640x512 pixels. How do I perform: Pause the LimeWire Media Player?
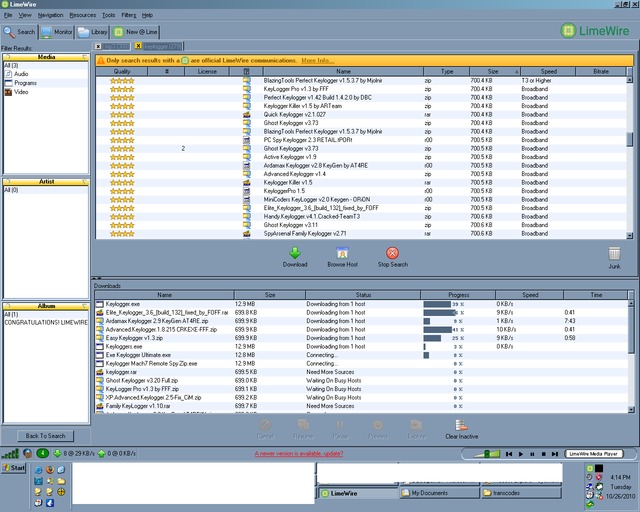point(532,454)
